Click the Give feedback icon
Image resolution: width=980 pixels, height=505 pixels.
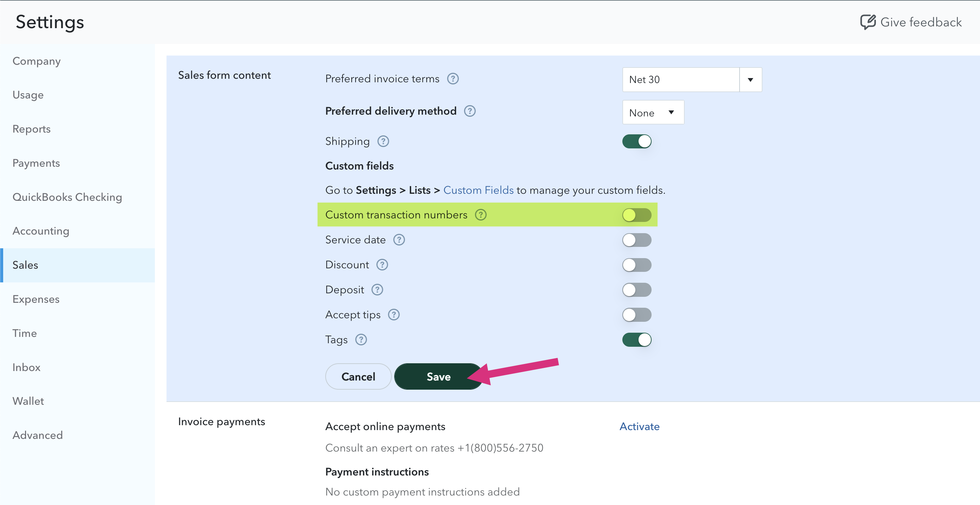[868, 22]
